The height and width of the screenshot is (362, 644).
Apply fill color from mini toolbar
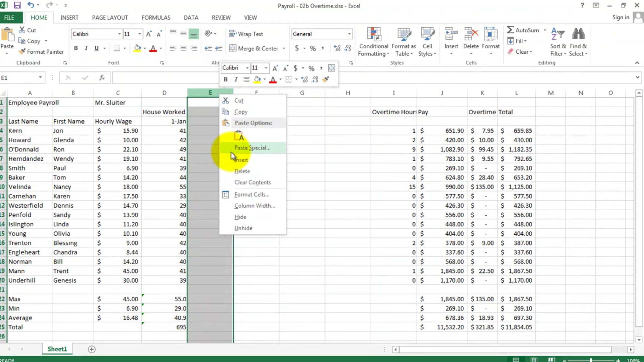click(257, 79)
